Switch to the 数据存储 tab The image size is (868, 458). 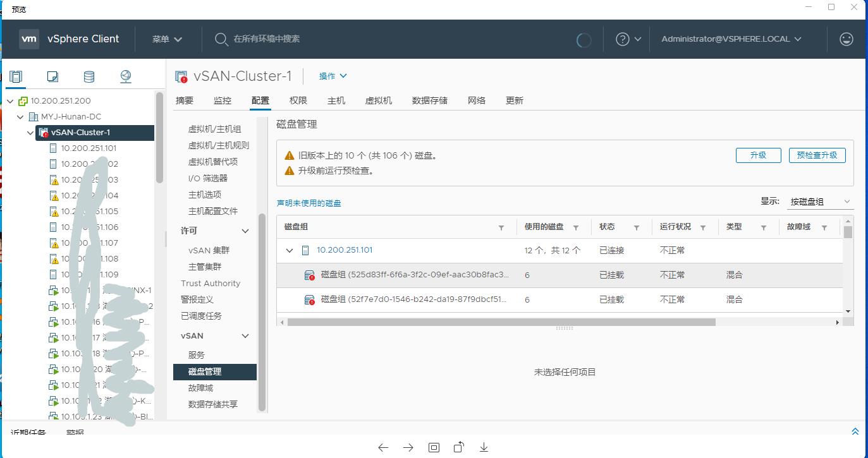(430, 100)
